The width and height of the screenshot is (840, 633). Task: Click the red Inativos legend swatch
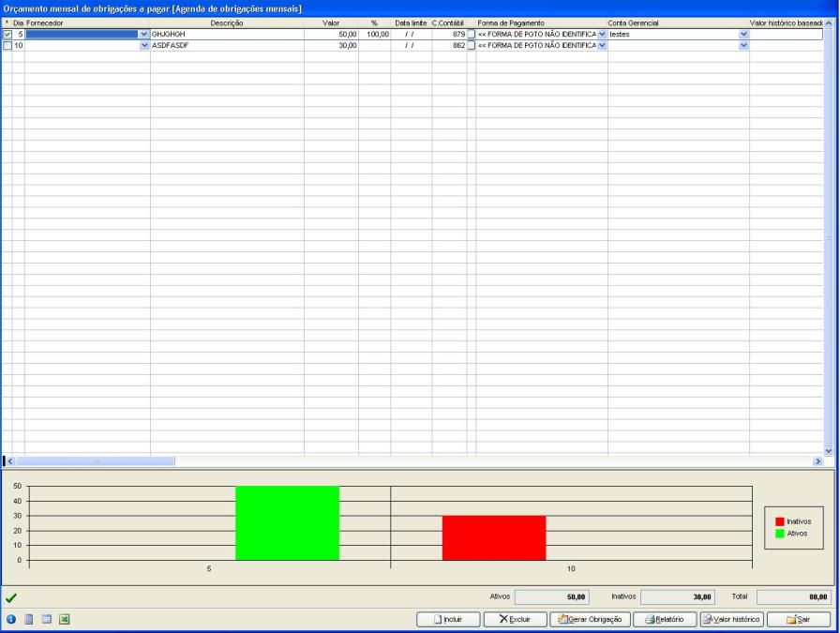(780, 521)
